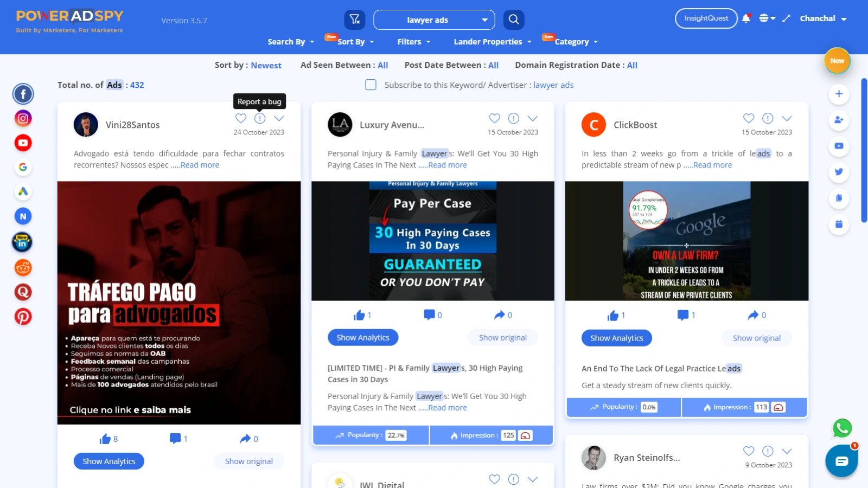
Task: Open the language globe dropdown
Action: click(x=767, y=18)
